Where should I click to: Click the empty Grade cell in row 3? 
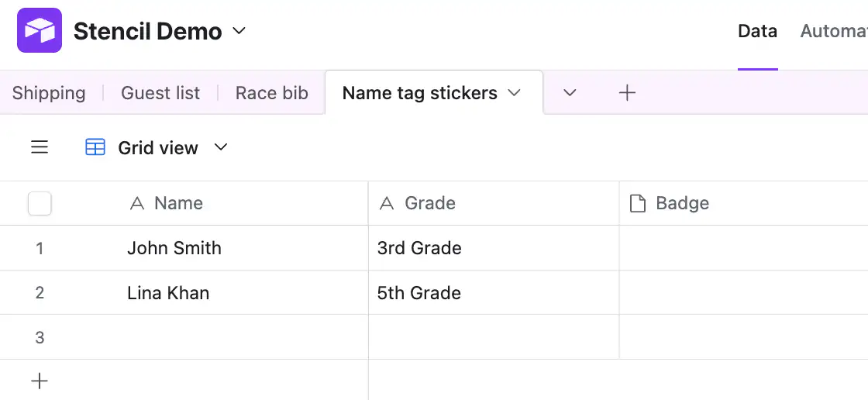pyautogui.click(x=494, y=337)
